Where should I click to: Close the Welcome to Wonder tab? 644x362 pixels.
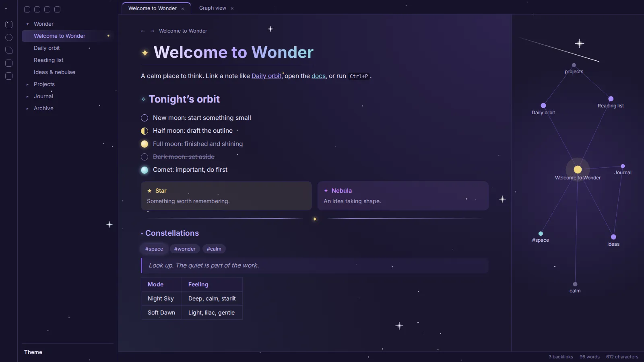pos(183,8)
